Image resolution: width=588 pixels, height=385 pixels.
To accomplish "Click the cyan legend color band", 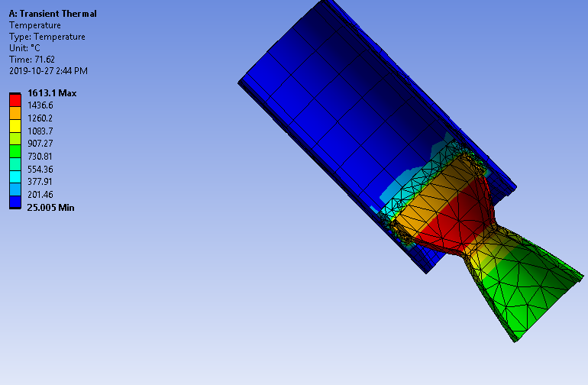I will pyautogui.click(x=15, y=176).
